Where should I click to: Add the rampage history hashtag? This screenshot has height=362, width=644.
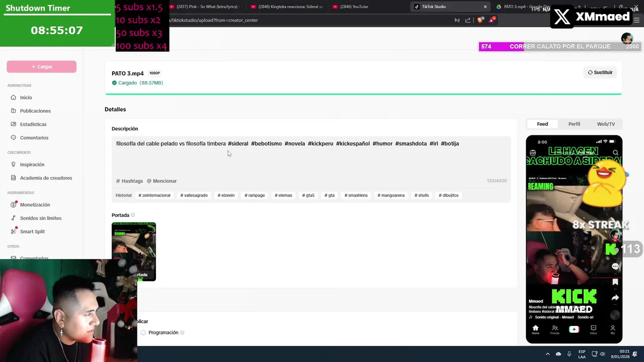pyautogui.click(x=255, y=196)
